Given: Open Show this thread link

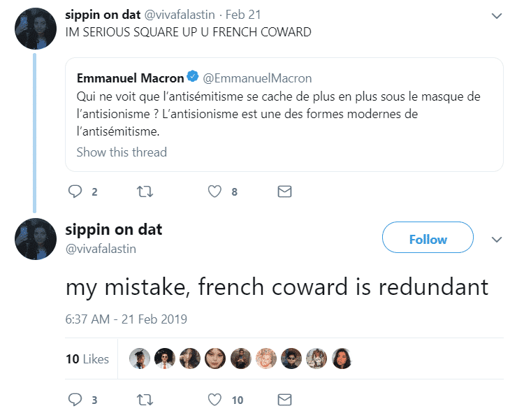Looking at the screenshot, I should coord(122,152).
